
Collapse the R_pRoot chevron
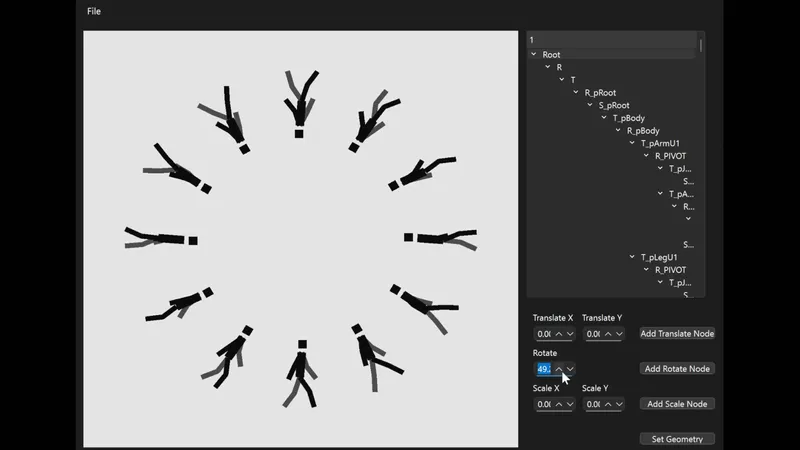[576, 92]
